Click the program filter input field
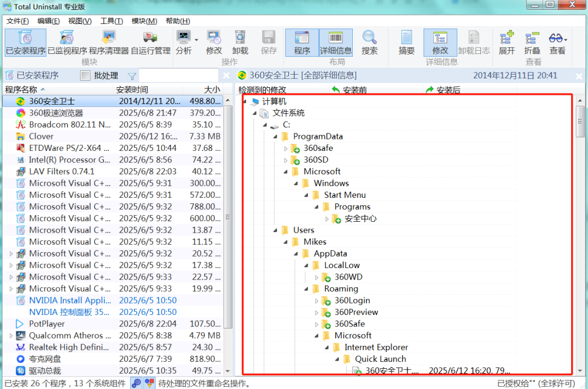 pyautogui.click(x=179, y=75)
